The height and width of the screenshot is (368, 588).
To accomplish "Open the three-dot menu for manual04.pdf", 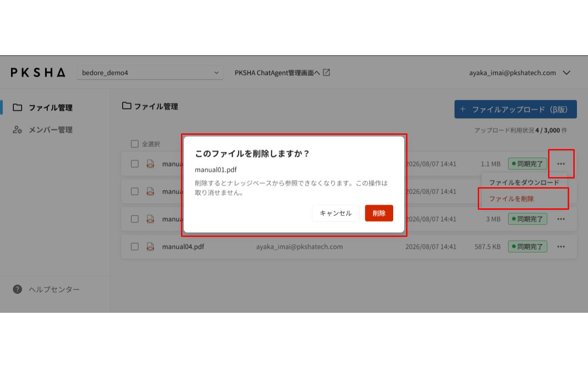I will 561,247.
